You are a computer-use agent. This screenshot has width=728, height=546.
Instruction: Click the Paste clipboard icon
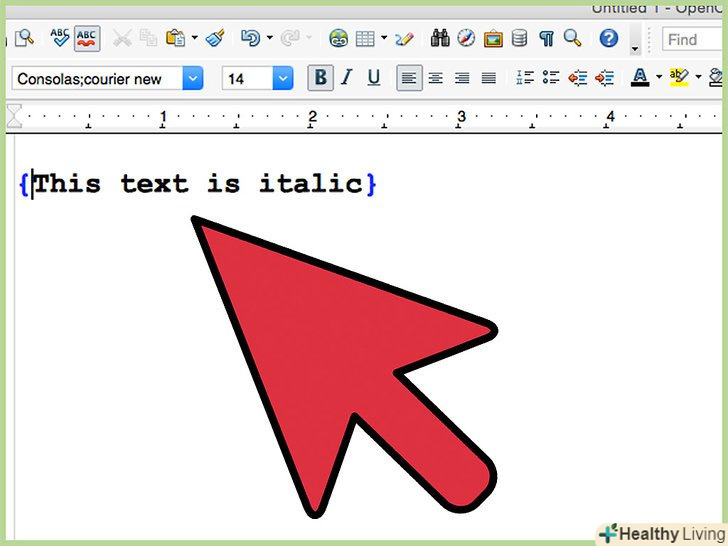tap(175, 39)
